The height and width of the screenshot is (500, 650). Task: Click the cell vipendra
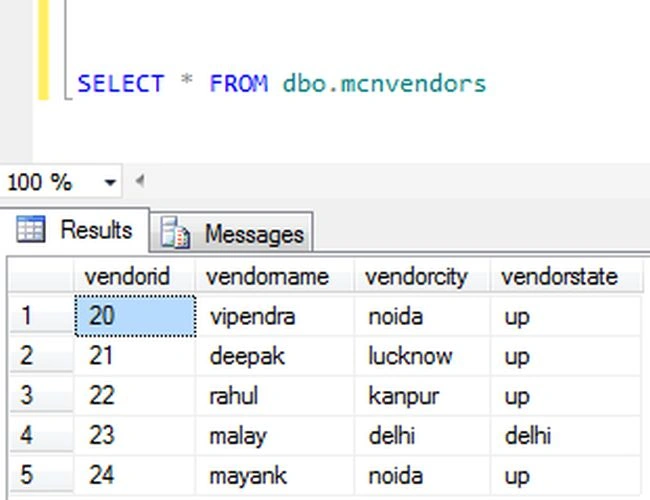pyautogui.click(x=274, y=316)
